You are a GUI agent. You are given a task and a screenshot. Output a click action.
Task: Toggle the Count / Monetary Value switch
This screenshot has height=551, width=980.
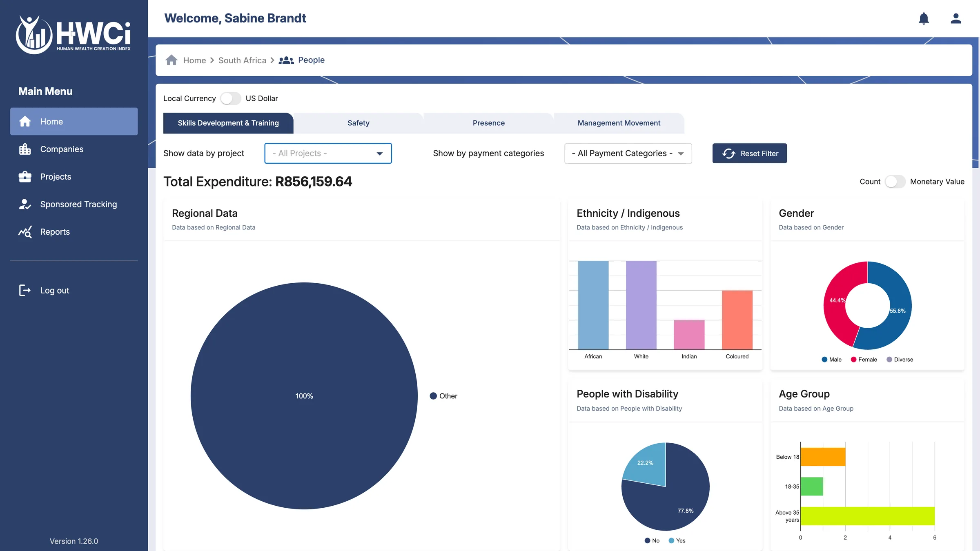tap(895, 182)
